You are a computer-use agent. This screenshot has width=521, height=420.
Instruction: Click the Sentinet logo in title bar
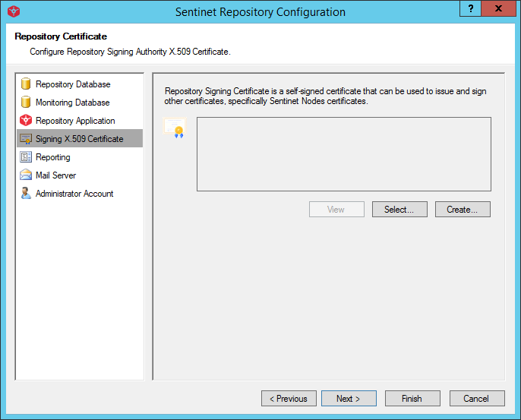[14, 11]
